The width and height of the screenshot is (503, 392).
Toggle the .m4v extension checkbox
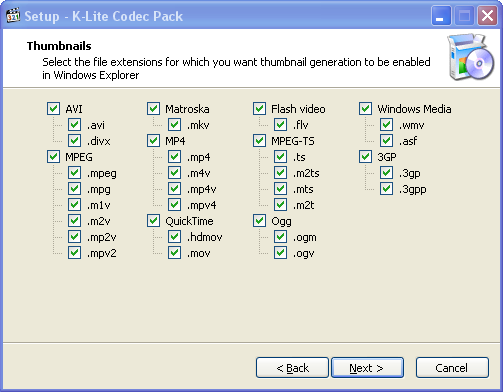[174, 173]
